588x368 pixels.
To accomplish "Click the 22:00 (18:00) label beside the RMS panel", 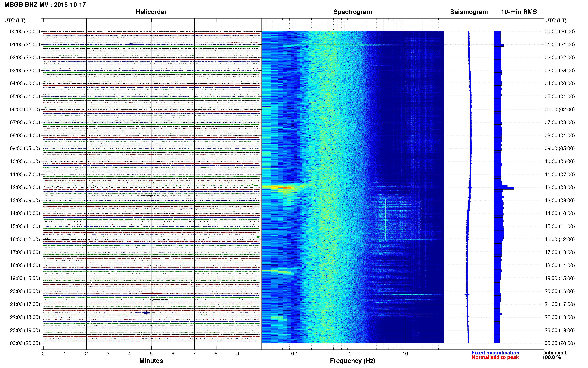I will [x=560, y=317].
